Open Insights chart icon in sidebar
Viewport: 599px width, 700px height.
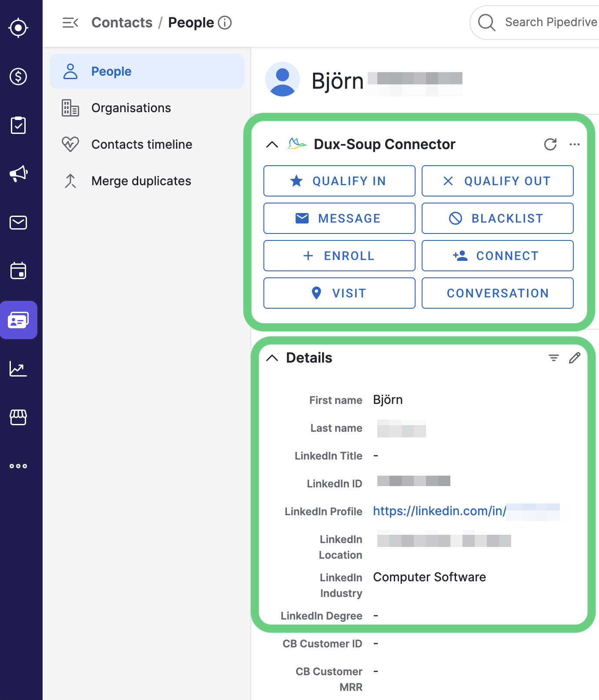tap(18, 369)
